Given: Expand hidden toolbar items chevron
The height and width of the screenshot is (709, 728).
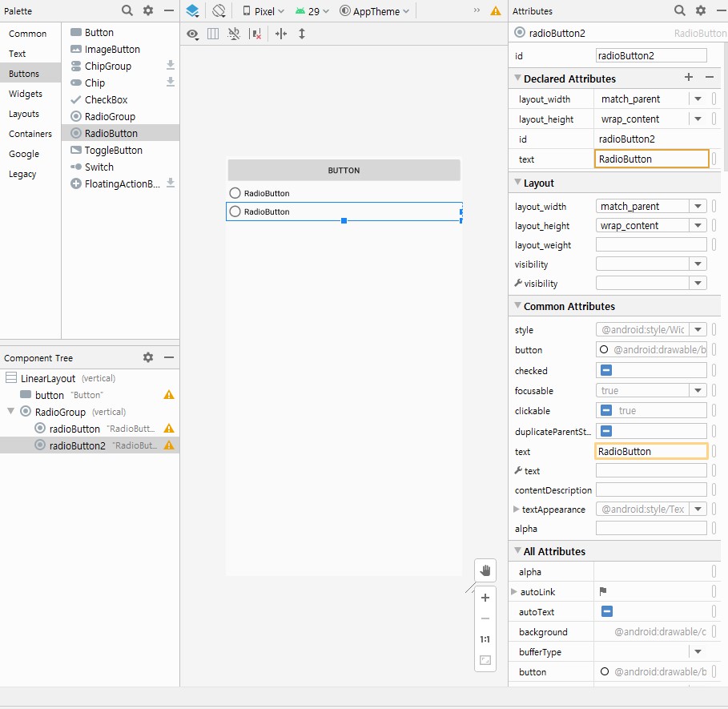Looking at the screenshot, I should click(477, 10).
